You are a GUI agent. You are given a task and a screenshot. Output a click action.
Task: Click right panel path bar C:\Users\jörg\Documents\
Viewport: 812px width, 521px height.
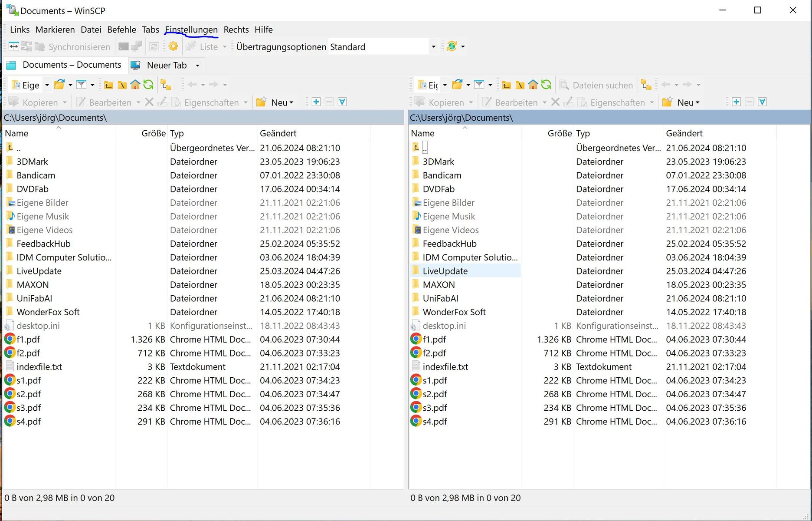point(609,118)
